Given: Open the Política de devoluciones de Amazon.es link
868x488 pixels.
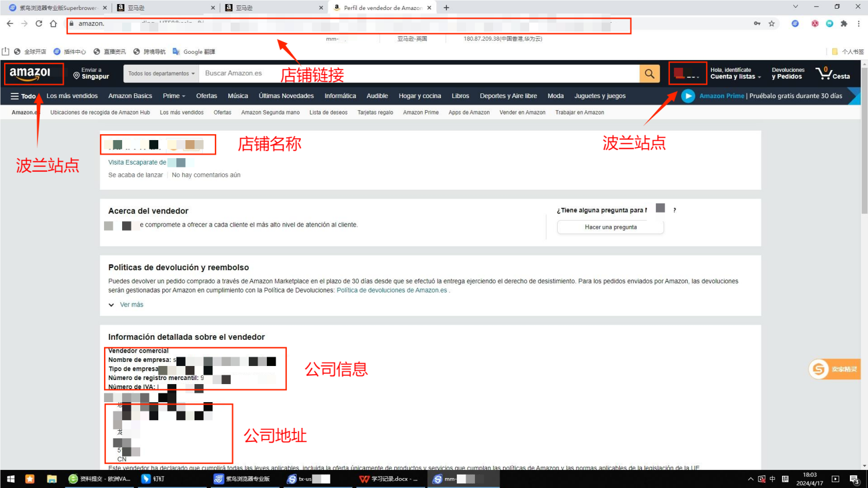Looking at the screenshot, I should (391, 290).
